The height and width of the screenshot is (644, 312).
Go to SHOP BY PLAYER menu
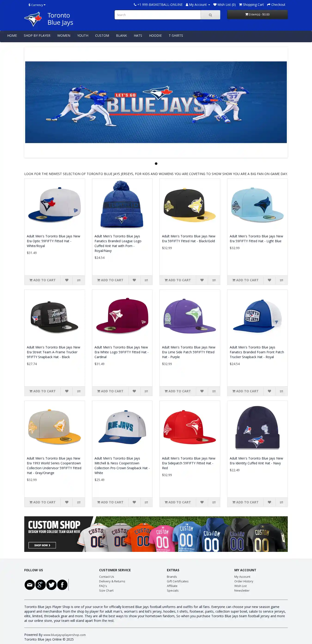37,36
